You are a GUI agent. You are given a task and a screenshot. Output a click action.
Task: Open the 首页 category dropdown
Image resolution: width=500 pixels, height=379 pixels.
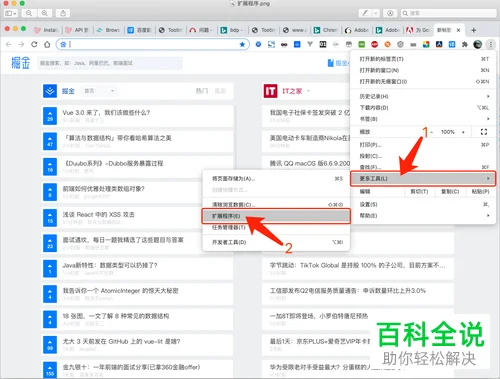(99, 91)
